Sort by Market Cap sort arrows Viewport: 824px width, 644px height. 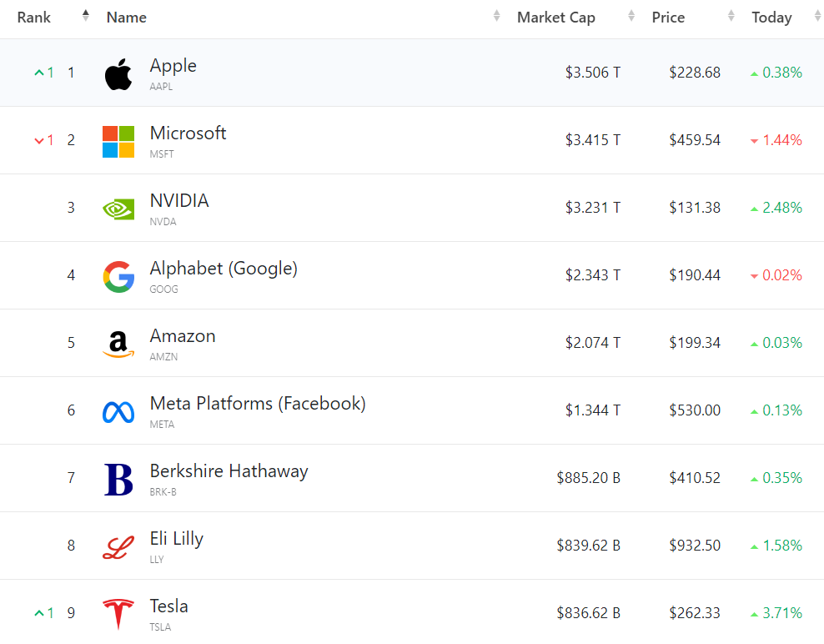tap(631, 16)
